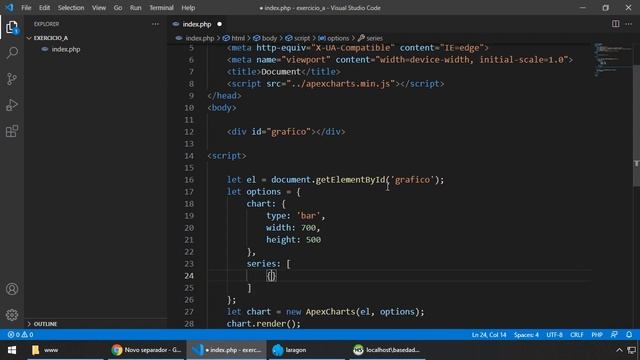This screenshot has width=640, height=360.
Task: Show hidden system tray icons chevron
Action: coord(619,350)
